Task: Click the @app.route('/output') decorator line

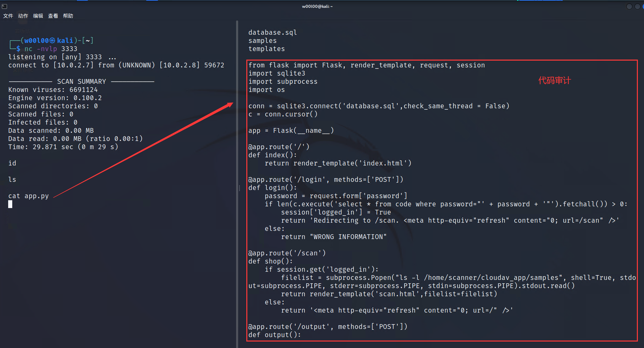Action: (x=328, y=327)
